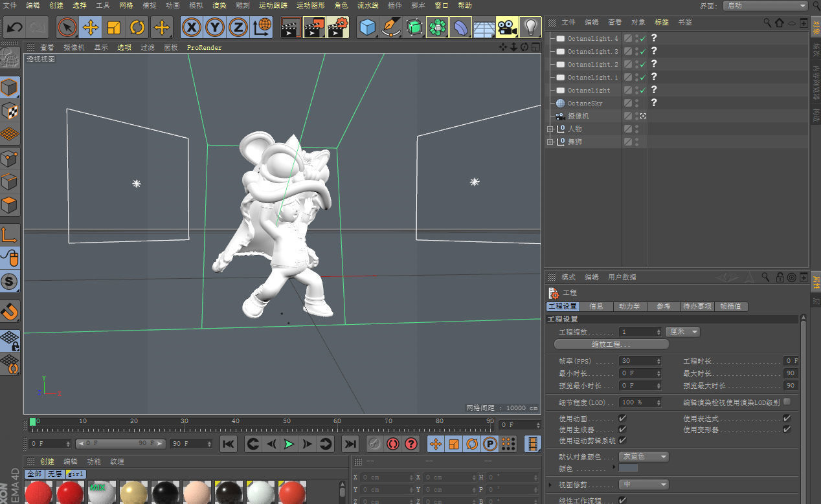Select the MIX material sphere
This screenshot has height=504, width=821.
point(102,492)
